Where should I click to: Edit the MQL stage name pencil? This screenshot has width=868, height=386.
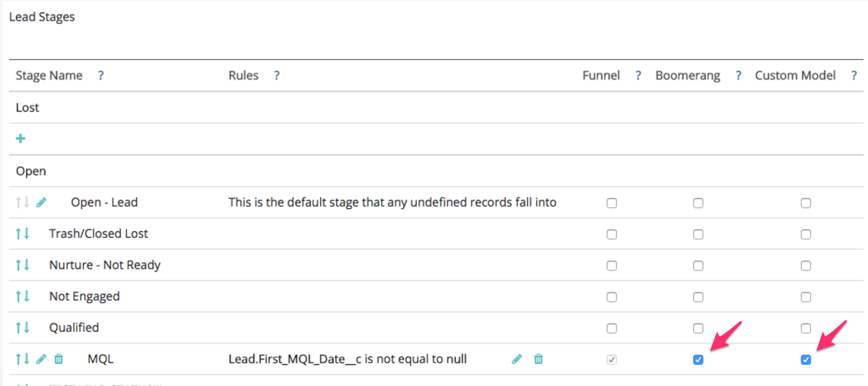click(42, 359)
